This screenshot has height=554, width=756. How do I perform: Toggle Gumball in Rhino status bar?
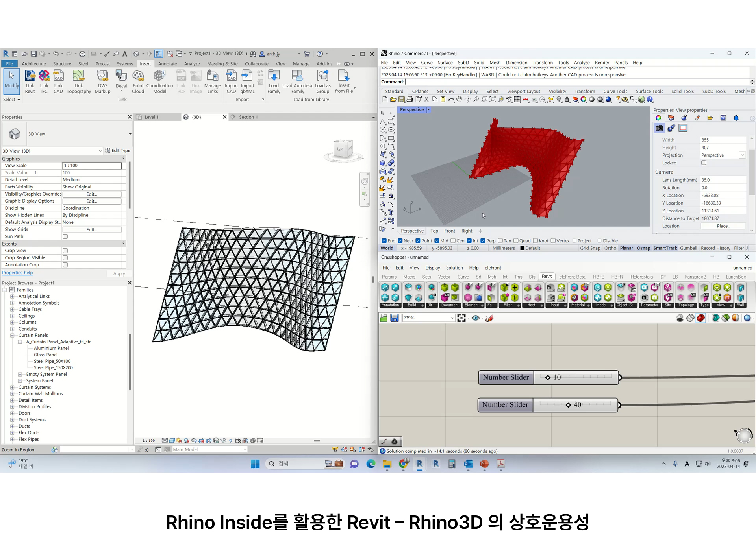tap(688, 248)
